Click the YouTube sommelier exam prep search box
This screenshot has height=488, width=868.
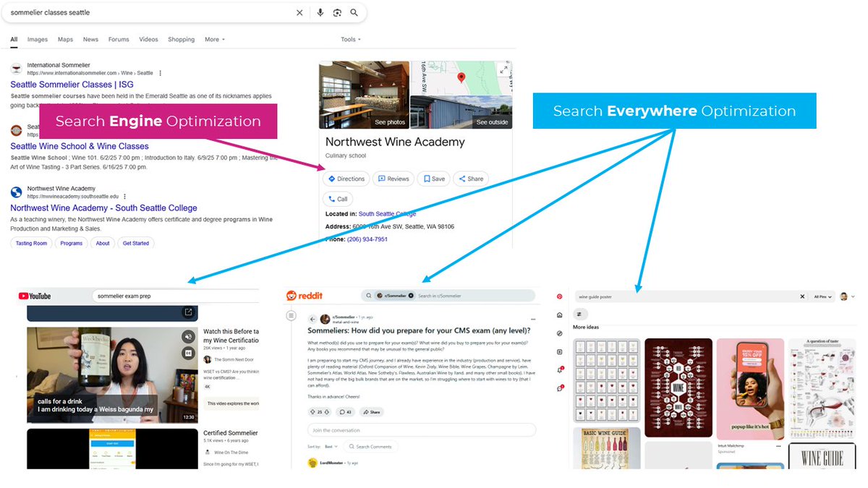[175, 296]
